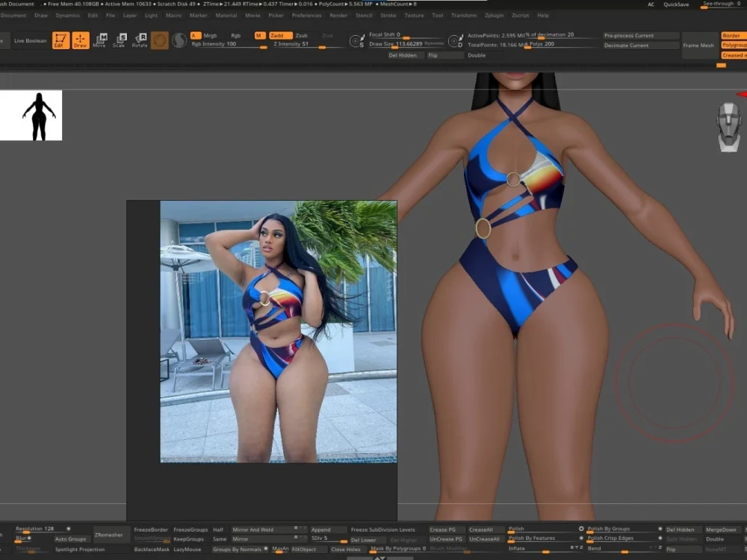Viewport: 747px width, 560px height.
Task: Click the UnCreaseAll button
Action: coord(485,539)
